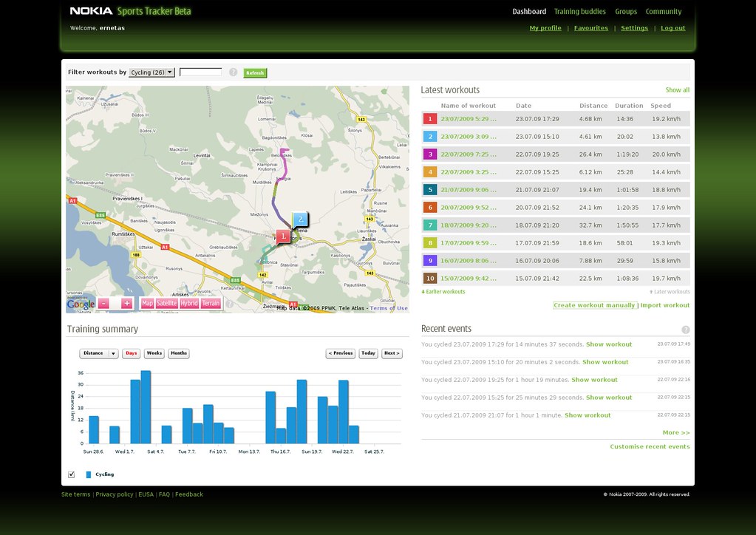Viewport: 756px width, 535px height.
Task: Log out of the account
Action: (x=673, y=28)
